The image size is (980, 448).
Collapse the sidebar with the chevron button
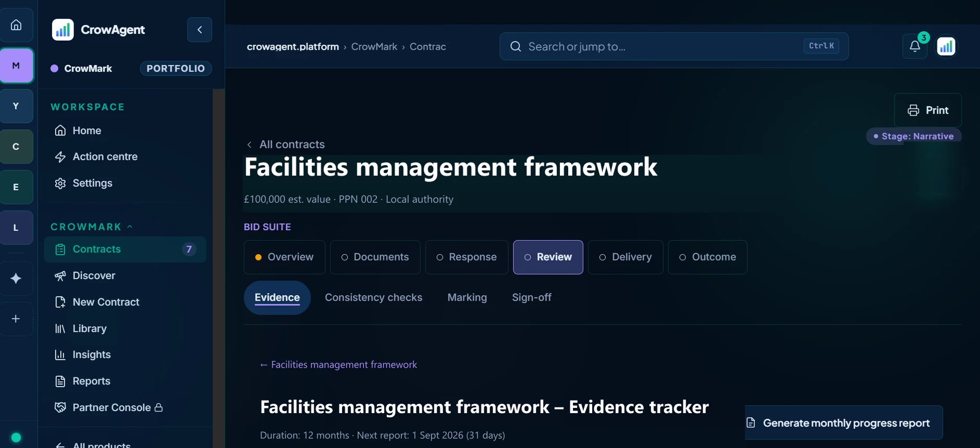[x=200, y=30]
